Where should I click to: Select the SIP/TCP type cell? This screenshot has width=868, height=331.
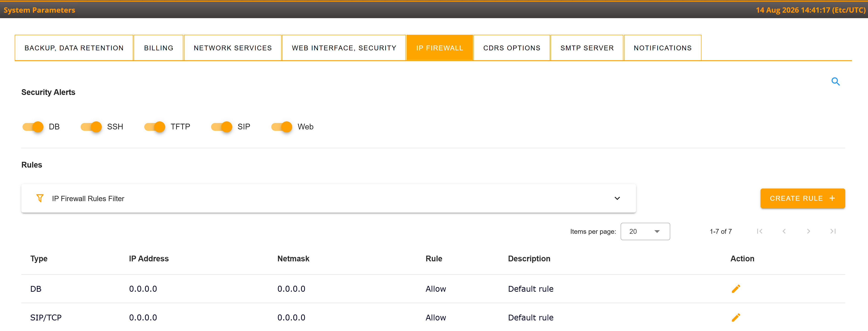pos(46,317)
